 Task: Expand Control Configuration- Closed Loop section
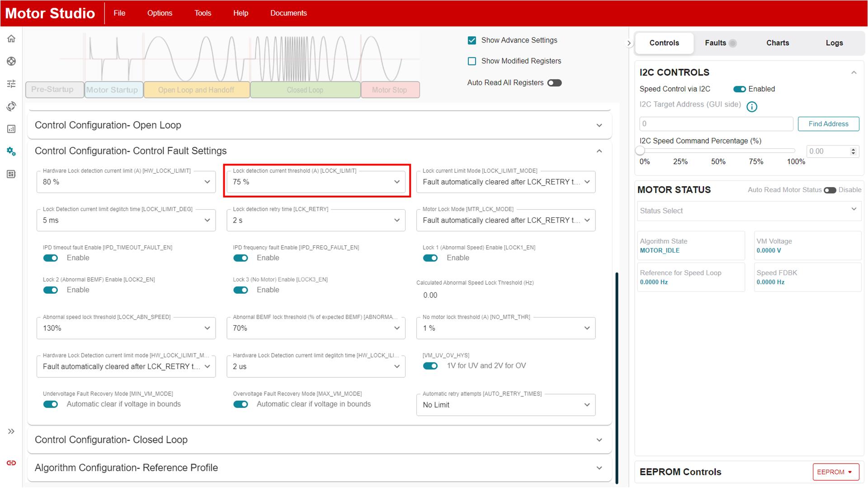coord(319,440)
